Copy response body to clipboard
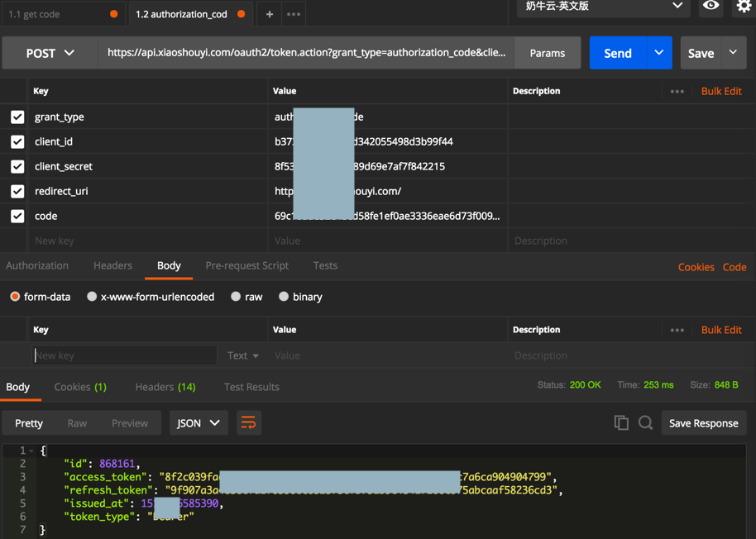The height and width of the screenshot is (539, 756). (x=621, y=422)
